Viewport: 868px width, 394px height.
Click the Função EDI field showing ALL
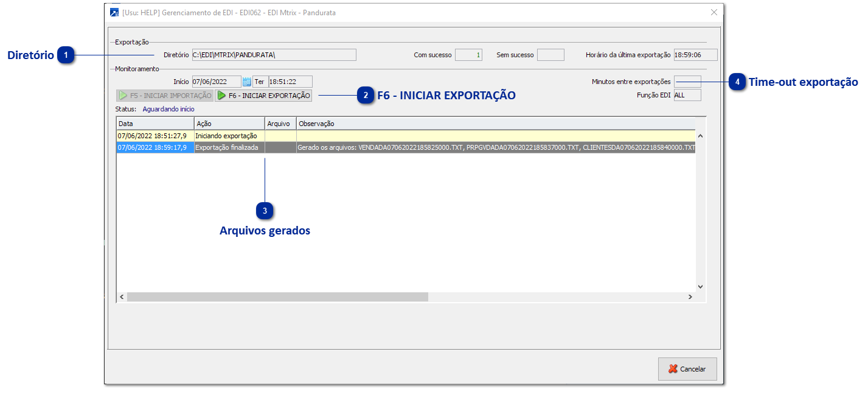[x=687, y=95]
